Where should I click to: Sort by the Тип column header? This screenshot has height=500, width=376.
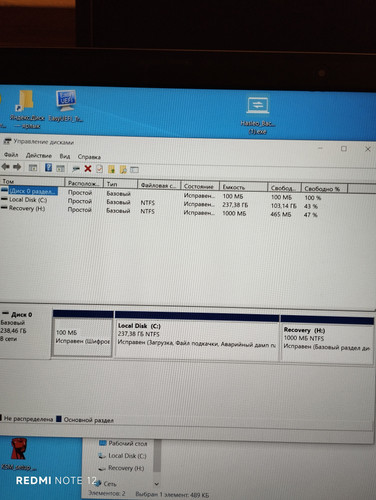click(121, 184)
